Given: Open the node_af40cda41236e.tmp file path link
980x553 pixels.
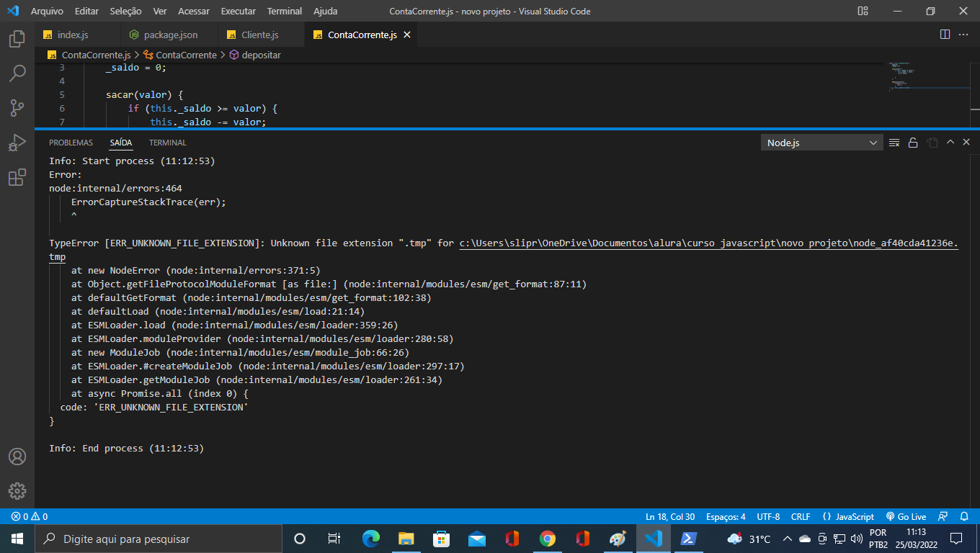Looking at the screenshot, I should pos(709,243).
